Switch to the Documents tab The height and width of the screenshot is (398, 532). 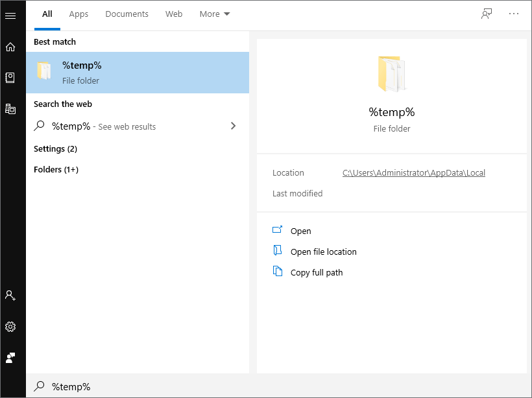pyautogui.click(x=127, y=14)
